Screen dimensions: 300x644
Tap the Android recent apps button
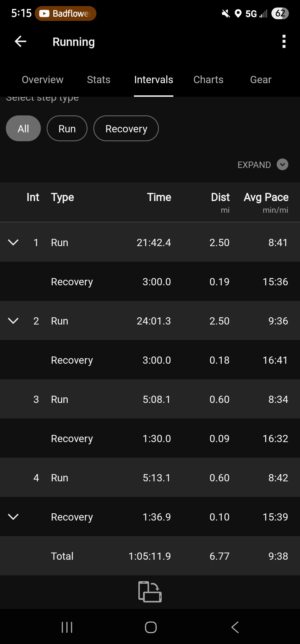pyautogui.click(x=67, y=627)
